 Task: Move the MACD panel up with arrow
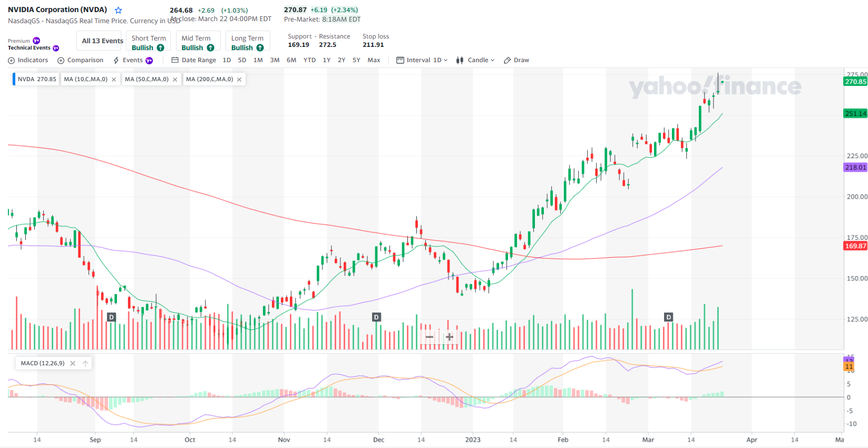85,363
